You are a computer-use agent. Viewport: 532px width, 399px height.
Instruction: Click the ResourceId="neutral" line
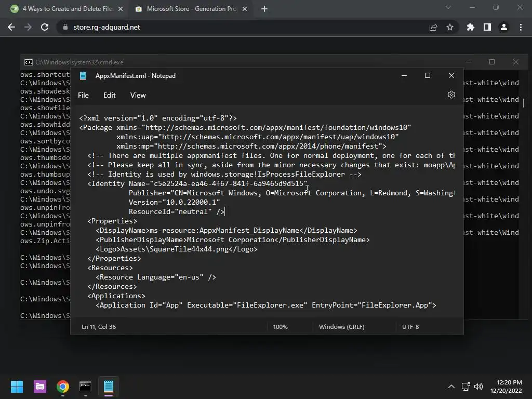[177, 212]
